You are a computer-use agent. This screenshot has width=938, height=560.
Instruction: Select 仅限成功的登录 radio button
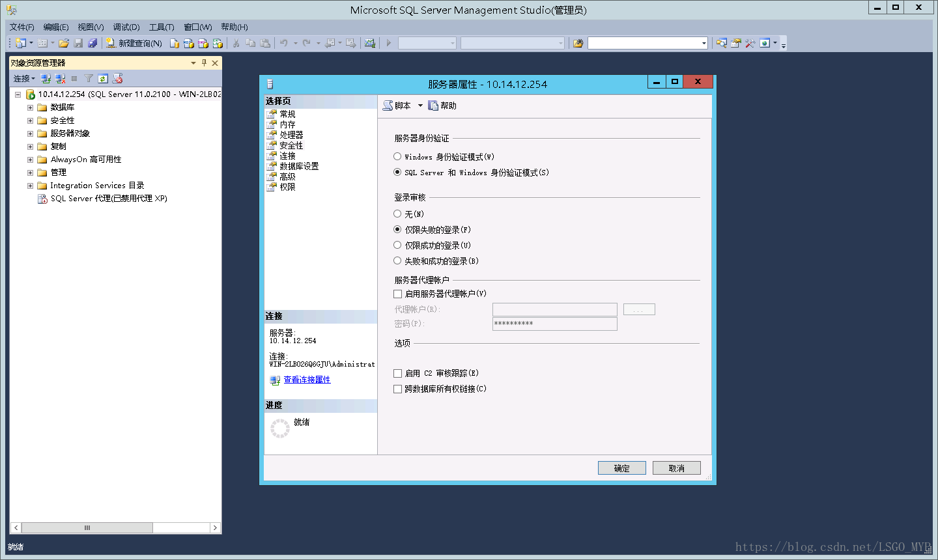pyautogui.click(x=397, y=245)
